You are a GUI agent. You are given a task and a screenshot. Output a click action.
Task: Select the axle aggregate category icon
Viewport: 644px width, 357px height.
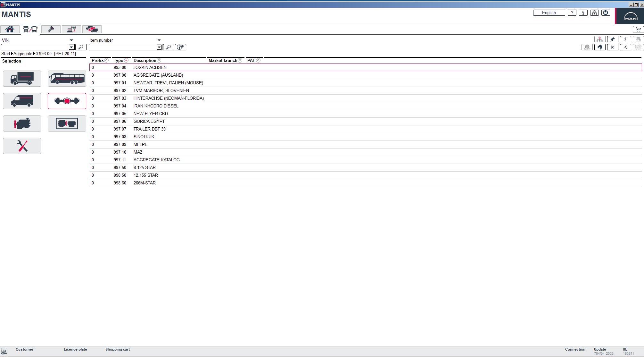pos(67,101)
